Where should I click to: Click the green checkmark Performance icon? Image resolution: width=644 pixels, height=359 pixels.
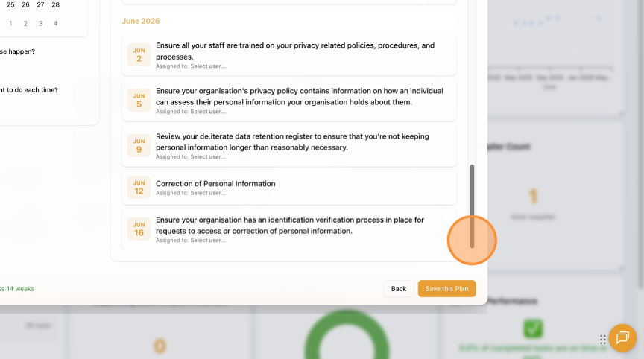tap(533, 328)
